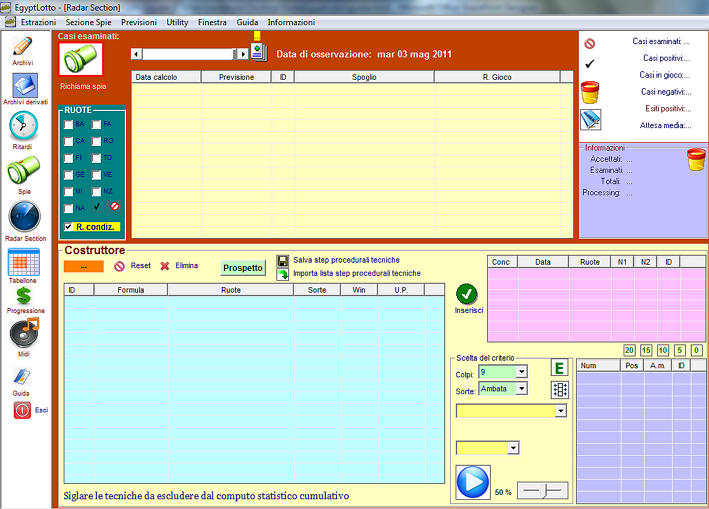Image resolution: width=709 pixels, height=509 pixels.
Task: Open the Midi speaker icon
Action: [x=24, y=333]
